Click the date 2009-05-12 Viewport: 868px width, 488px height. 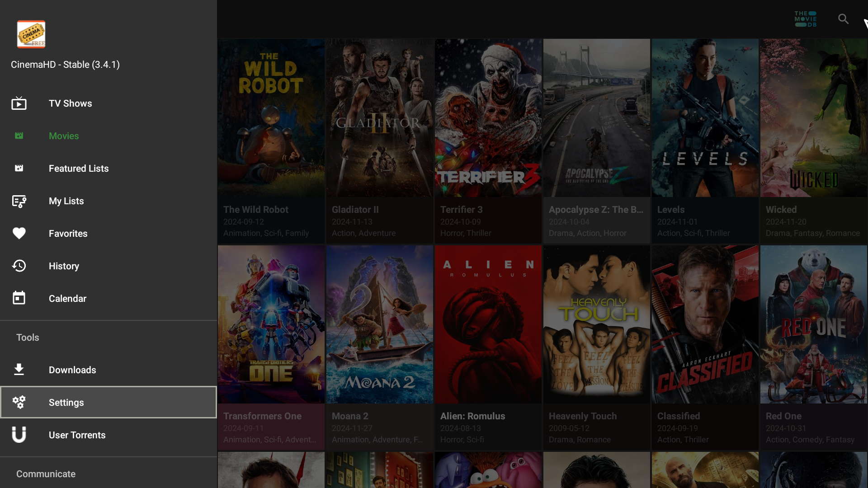(x=569, y=428)
